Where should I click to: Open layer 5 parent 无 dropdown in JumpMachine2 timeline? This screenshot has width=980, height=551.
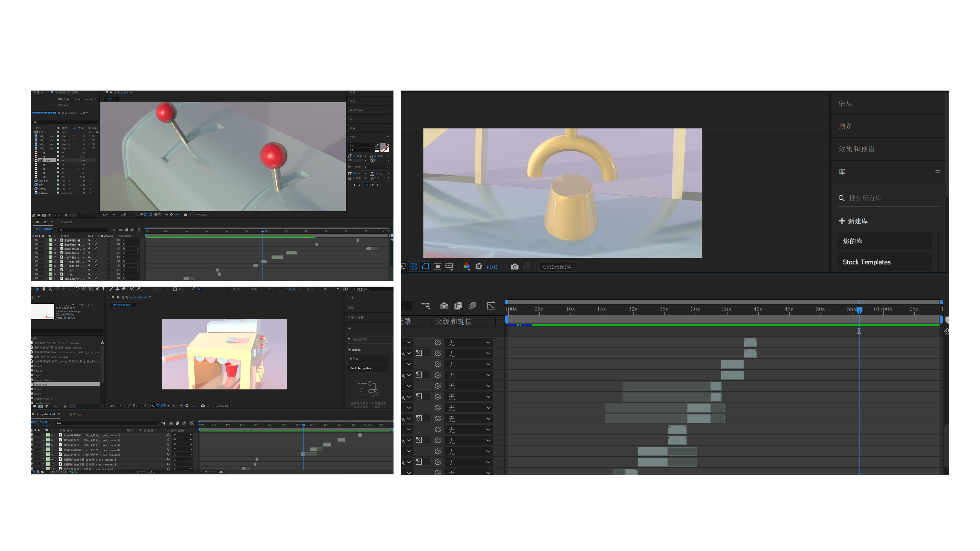pyautogui.click(x=183, y=440)
